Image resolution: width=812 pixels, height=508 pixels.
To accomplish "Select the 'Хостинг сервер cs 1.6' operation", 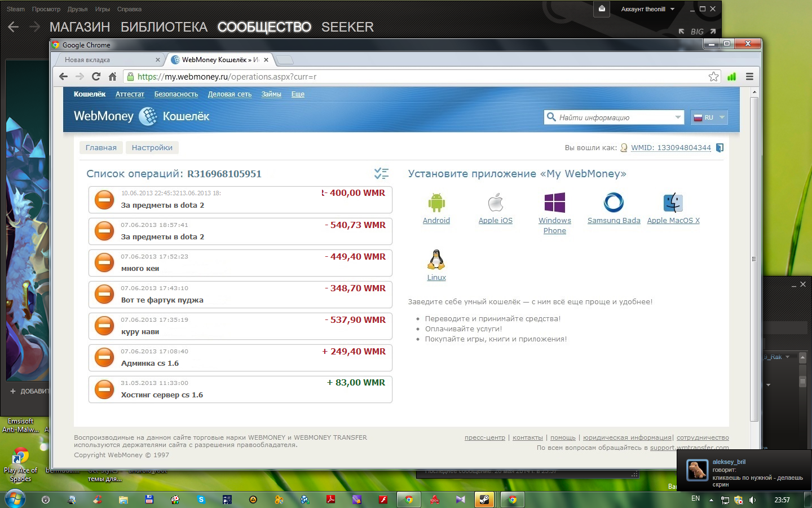I will coord(240,389).
